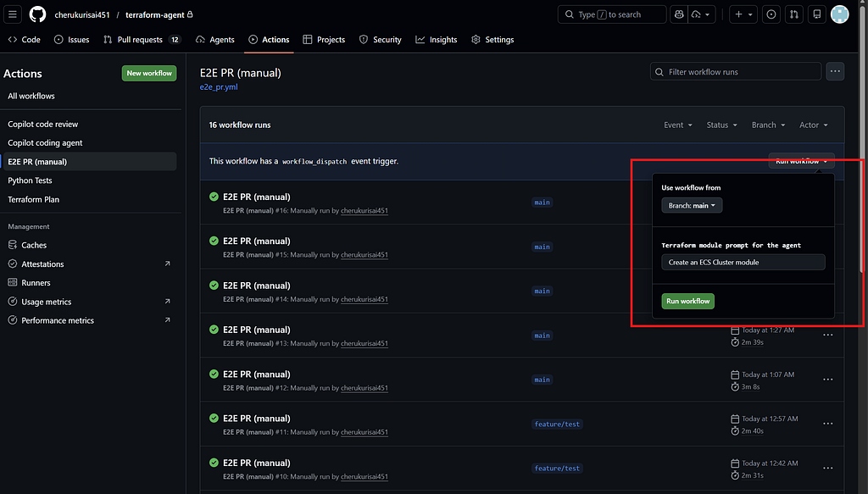This screenshot has height=494, width=868.
Task: Open the hamburger navigation menu
Action: (13, 14)
